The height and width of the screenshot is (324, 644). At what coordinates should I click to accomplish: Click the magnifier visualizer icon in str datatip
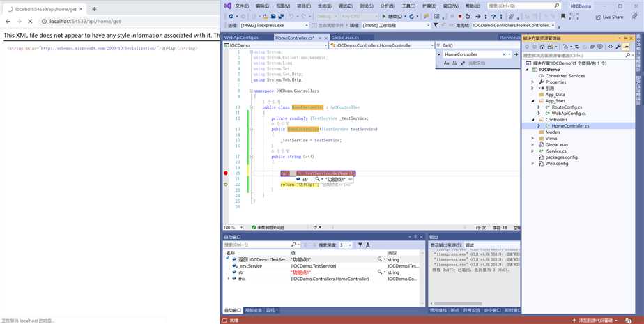[316, 180]
